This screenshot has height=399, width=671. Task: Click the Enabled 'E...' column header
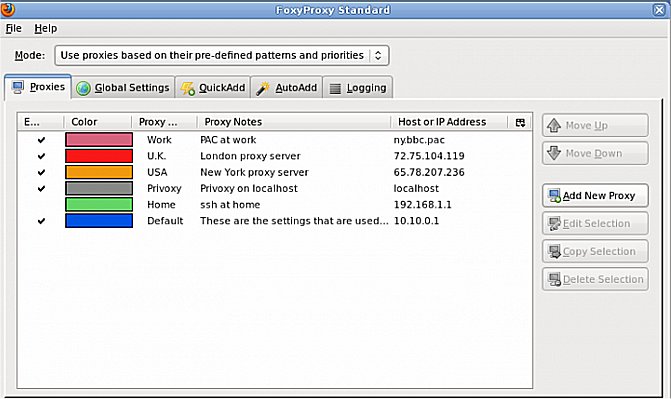41,122
